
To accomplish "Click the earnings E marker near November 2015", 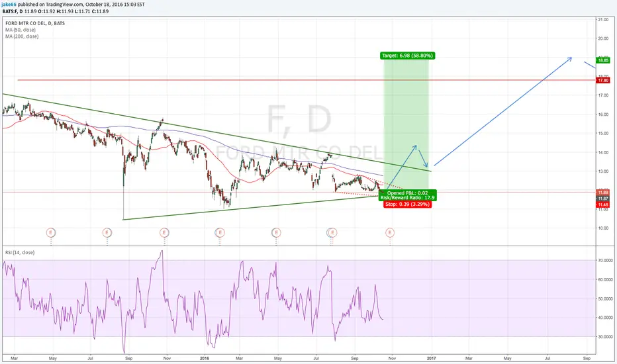I will click(164, 232).
